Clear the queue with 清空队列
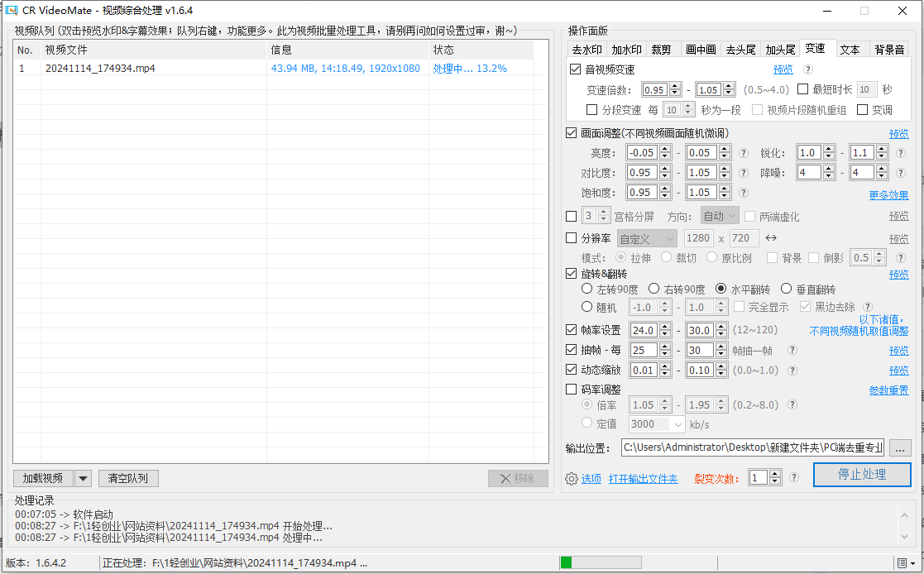 [128, 478]
